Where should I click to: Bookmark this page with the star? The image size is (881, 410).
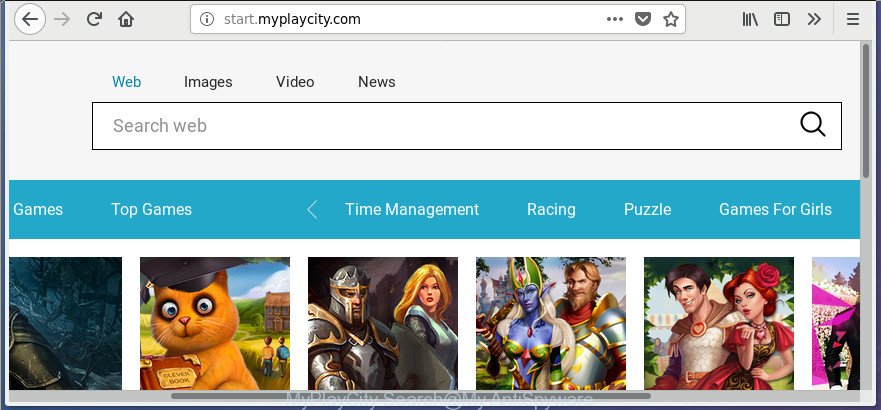click(670, 19)
